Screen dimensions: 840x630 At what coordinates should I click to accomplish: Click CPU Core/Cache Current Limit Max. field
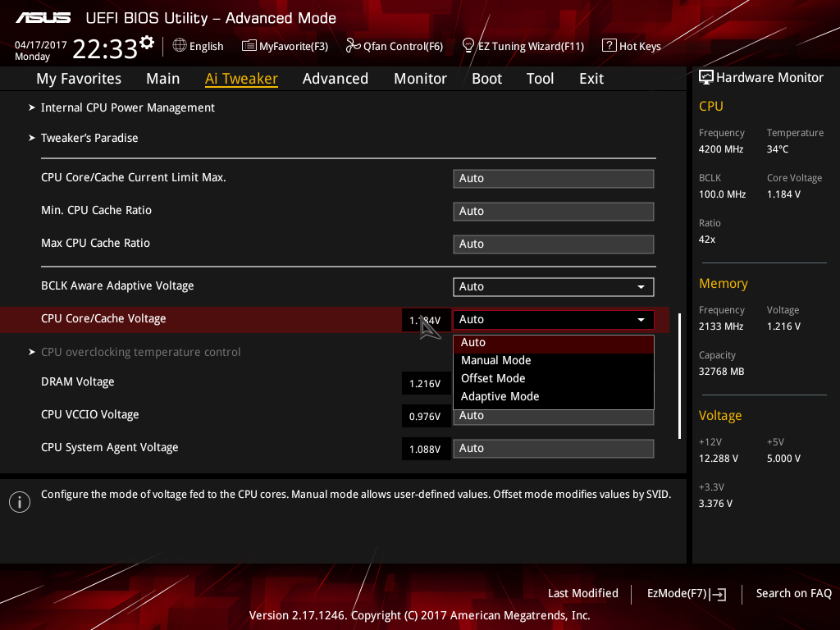tap(554, 178)
